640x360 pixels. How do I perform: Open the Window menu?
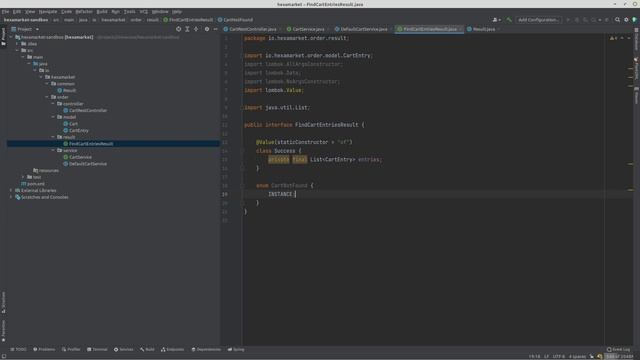pyautogui.click(x=160, y=11)
